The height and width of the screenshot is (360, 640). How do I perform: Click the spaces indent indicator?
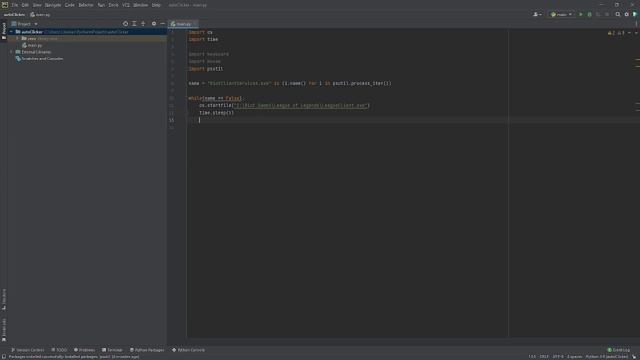[574, 357]
